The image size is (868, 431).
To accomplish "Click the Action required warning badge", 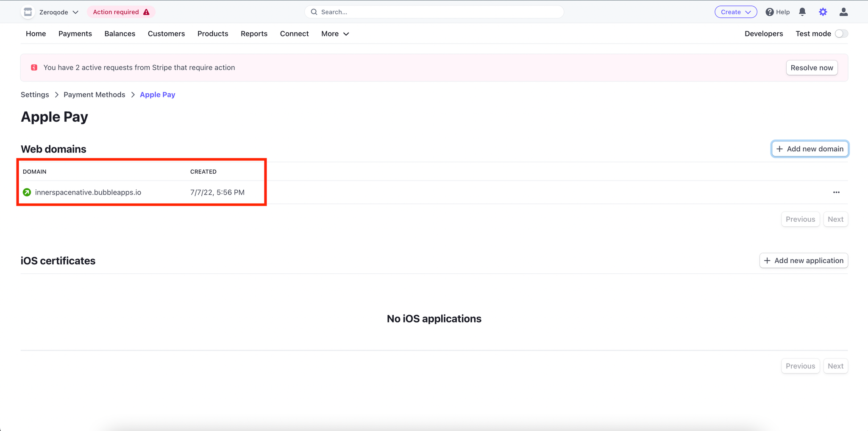I will [x=121, y=12].
